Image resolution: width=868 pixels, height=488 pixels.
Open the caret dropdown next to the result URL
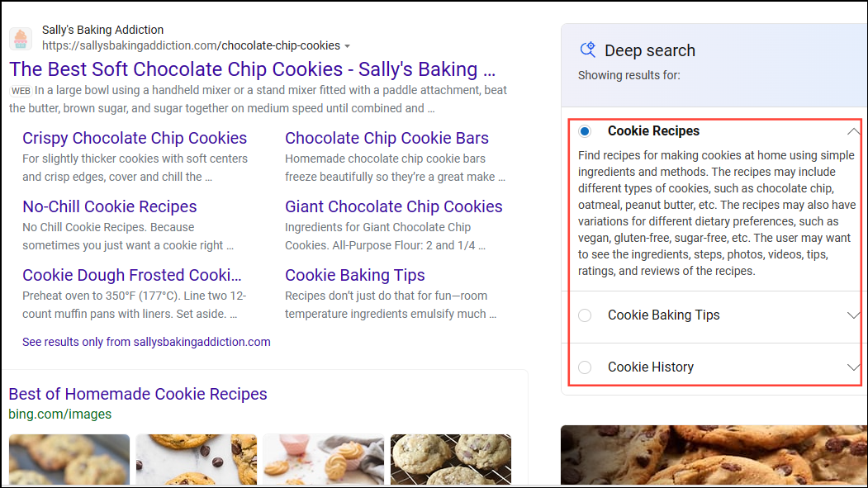click(348, 46)
